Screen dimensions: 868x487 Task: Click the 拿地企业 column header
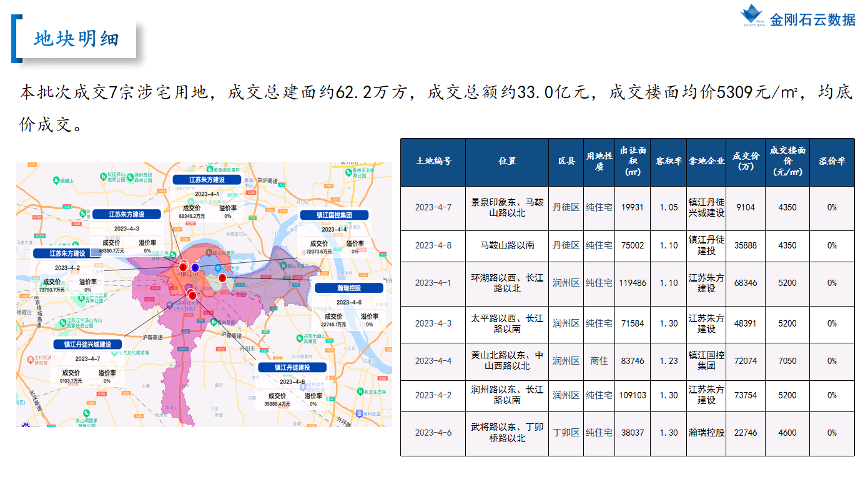[706, 161]
